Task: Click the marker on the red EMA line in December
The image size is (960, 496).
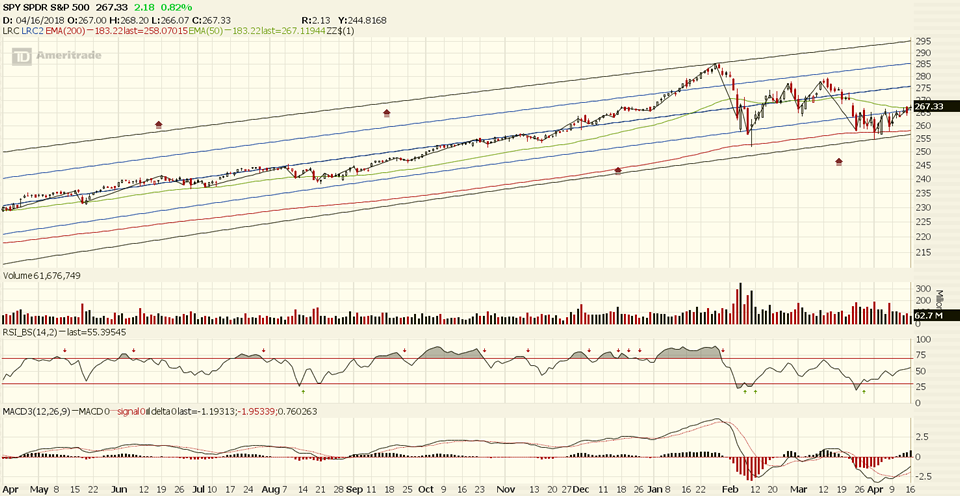Action: pos(618,171)
